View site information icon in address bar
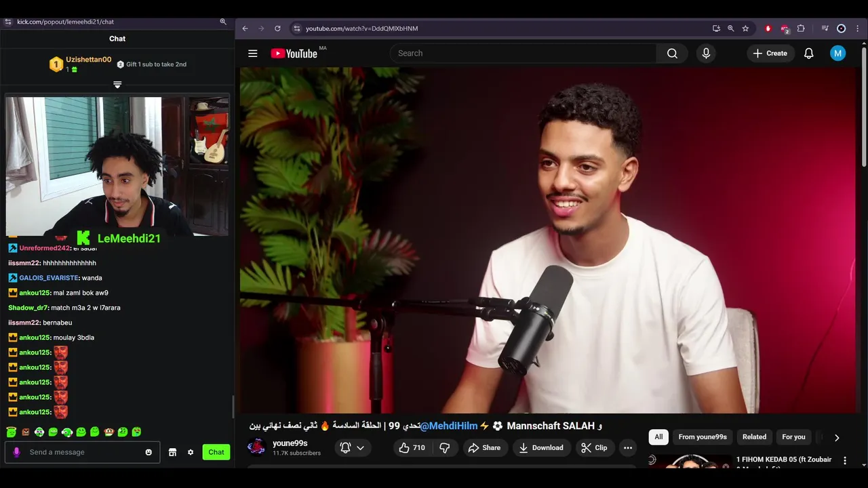This screenshot has height=488, width=868. click(296, 28)
